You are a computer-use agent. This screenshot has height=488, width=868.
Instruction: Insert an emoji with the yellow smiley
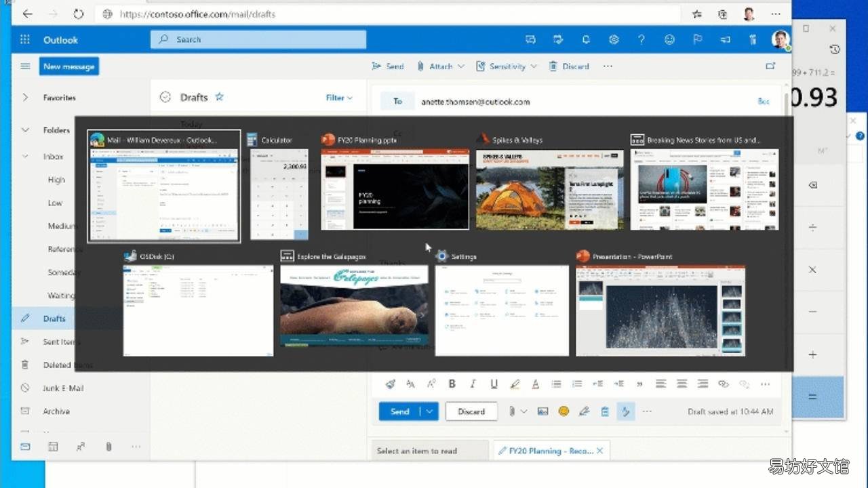point(563,411)
